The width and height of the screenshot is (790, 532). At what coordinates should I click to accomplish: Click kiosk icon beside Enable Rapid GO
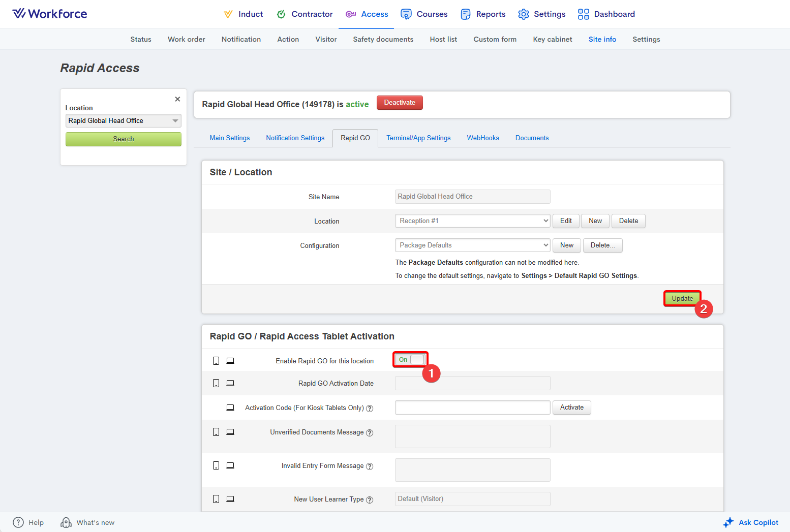pyautogui.click(x=230, y=361)
